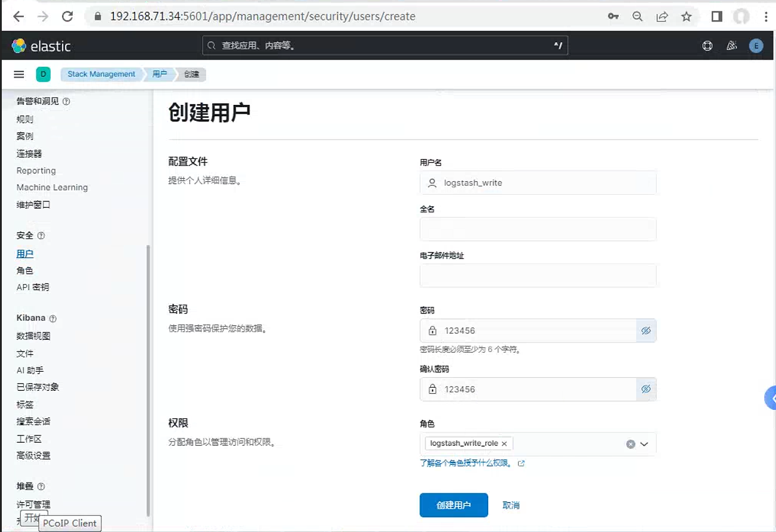The height and width of the screenshot is (532, 776).
Task: Click the 创建用户 submit button
Action: coord(454,505)
